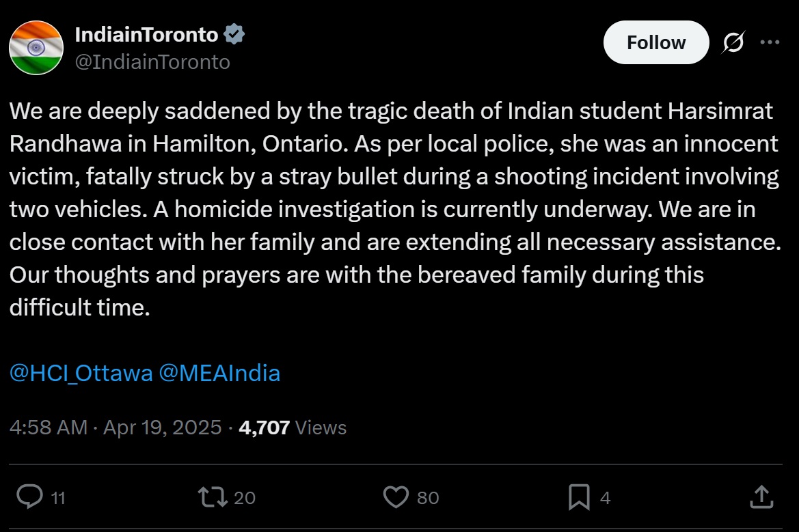The height and width of the screenshot is (532, 799).
Task: Click the verified badge next to IndiainToronto
Action: pos(235,34)
